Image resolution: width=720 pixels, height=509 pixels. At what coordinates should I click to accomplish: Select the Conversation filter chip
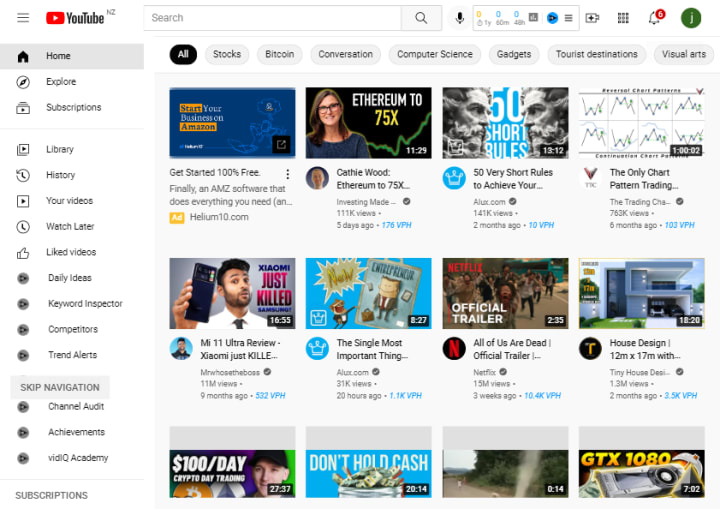(346, 54)
